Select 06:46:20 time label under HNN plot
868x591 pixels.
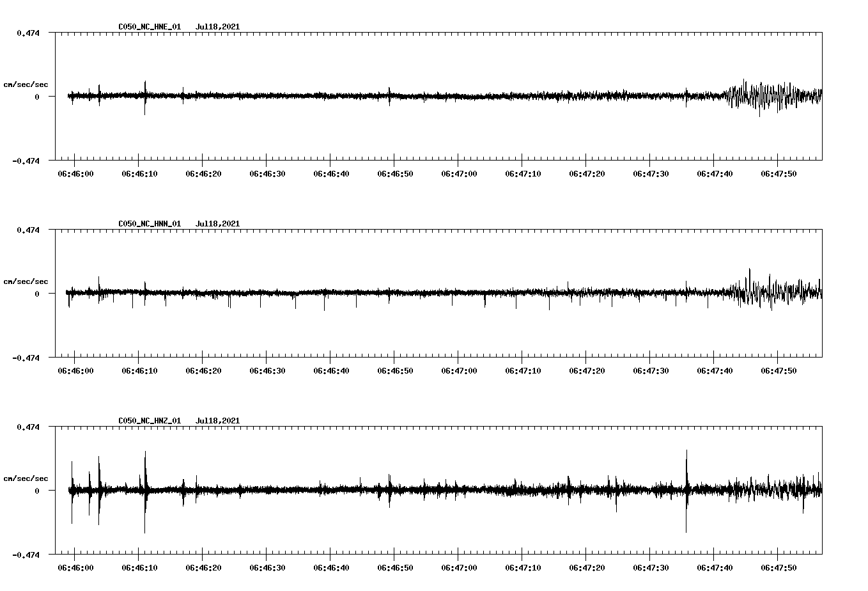203,371
